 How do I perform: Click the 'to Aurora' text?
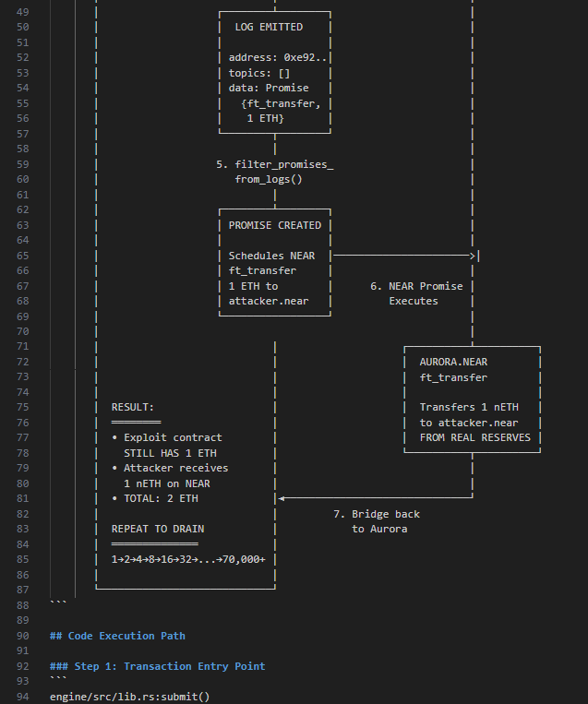pyautogui.click(x=379, y=529)
